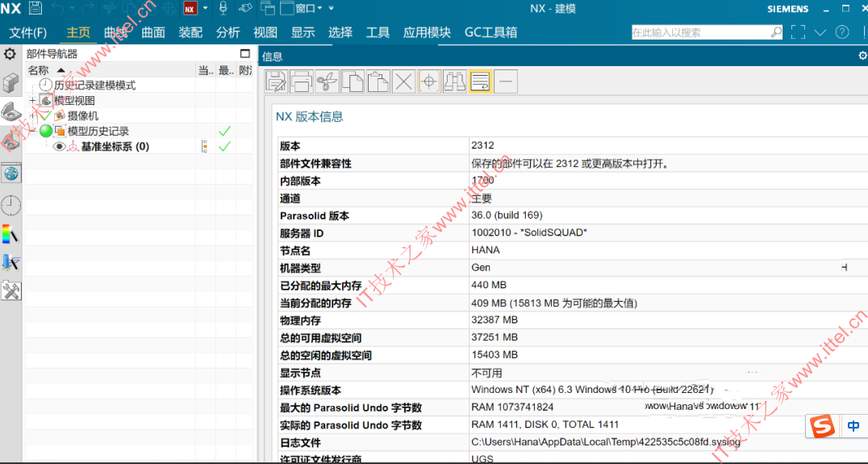Open the Part Navigator sidebar tab
The image size is (868, 464).
tap(11, 112)
